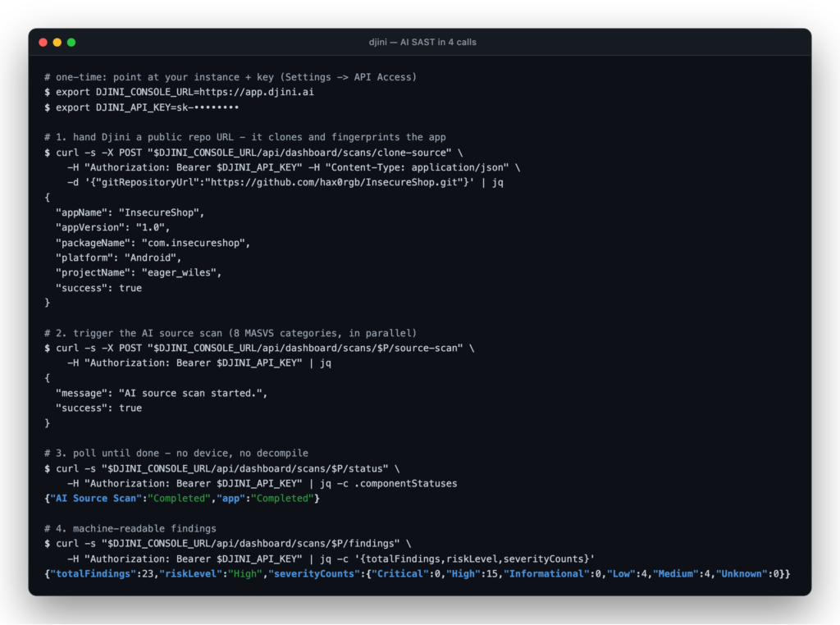Click the first "success": true line under projectName
Image resolution: width=840 pixels, height=625 pixels.
click(x=99, y=288)
